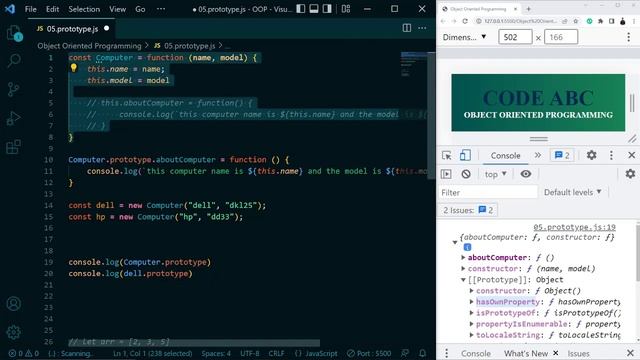Bookmark the page with star icon
This screenshot has height=360, width=640.
[576, 21]
